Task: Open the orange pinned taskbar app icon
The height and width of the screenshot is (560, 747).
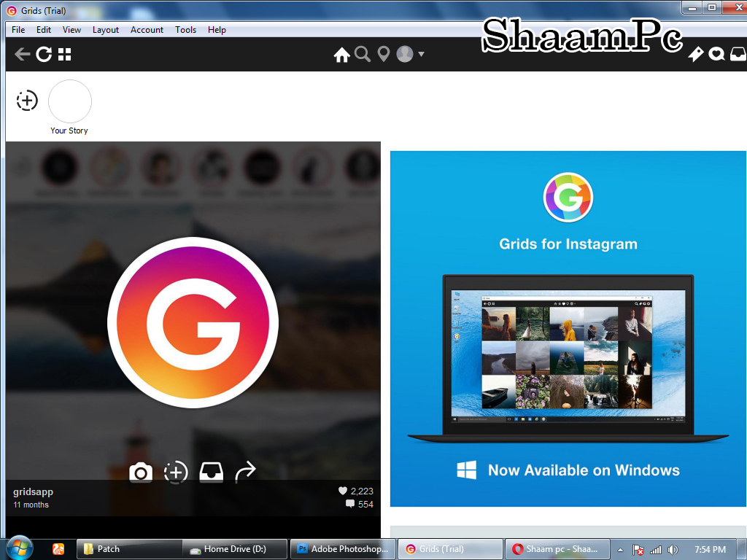Action: (x=58, y=549)
